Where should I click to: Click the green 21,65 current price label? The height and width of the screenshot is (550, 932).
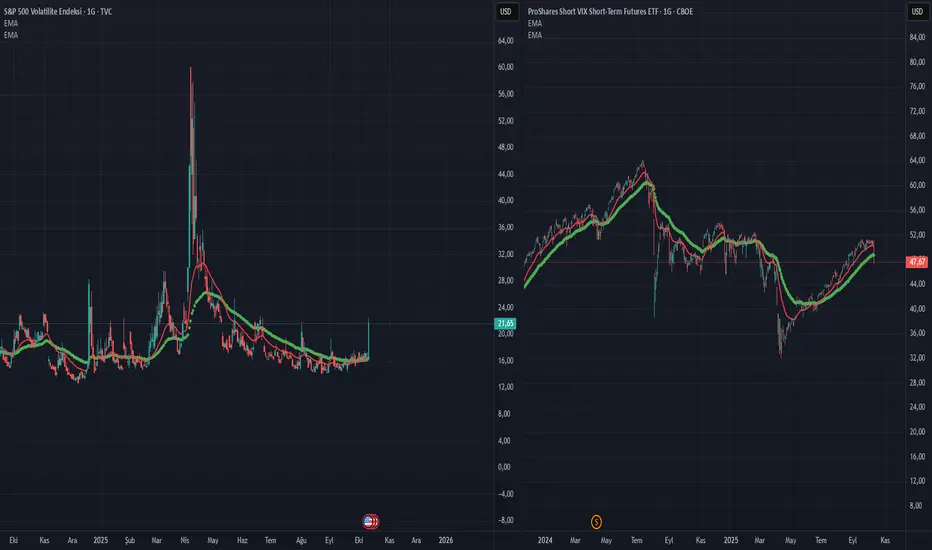(505, 323)
